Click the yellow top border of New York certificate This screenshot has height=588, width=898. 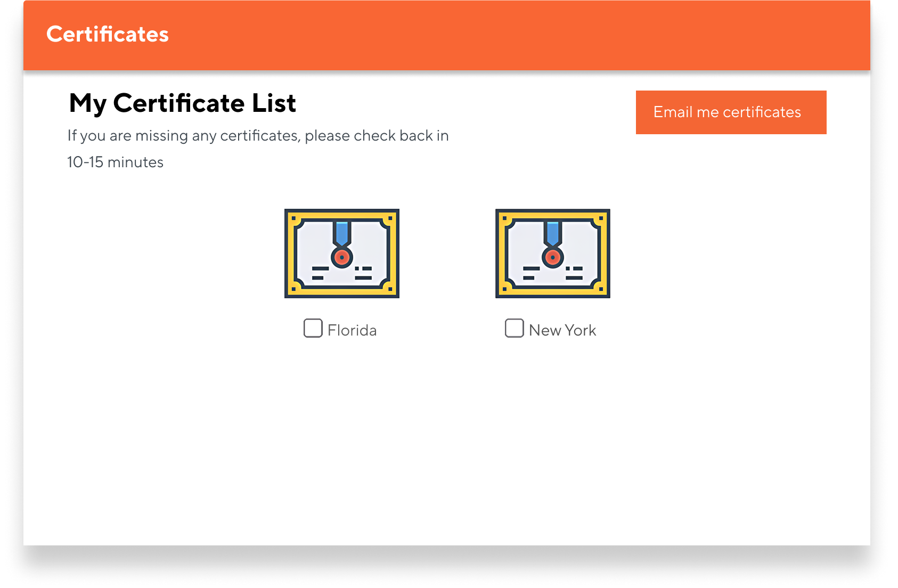552,214
